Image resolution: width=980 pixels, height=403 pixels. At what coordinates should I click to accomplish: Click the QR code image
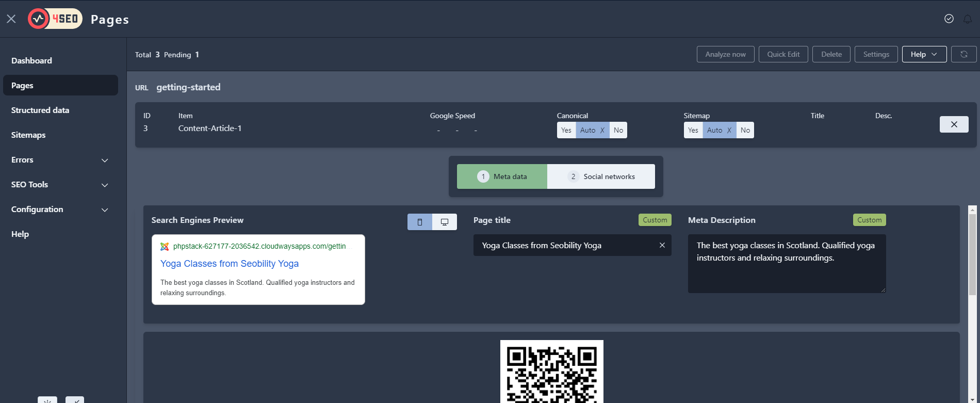tap(552, 372)
